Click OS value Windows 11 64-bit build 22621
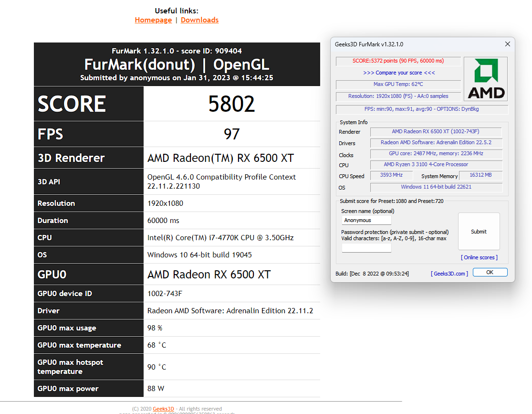 click(436, 187)
